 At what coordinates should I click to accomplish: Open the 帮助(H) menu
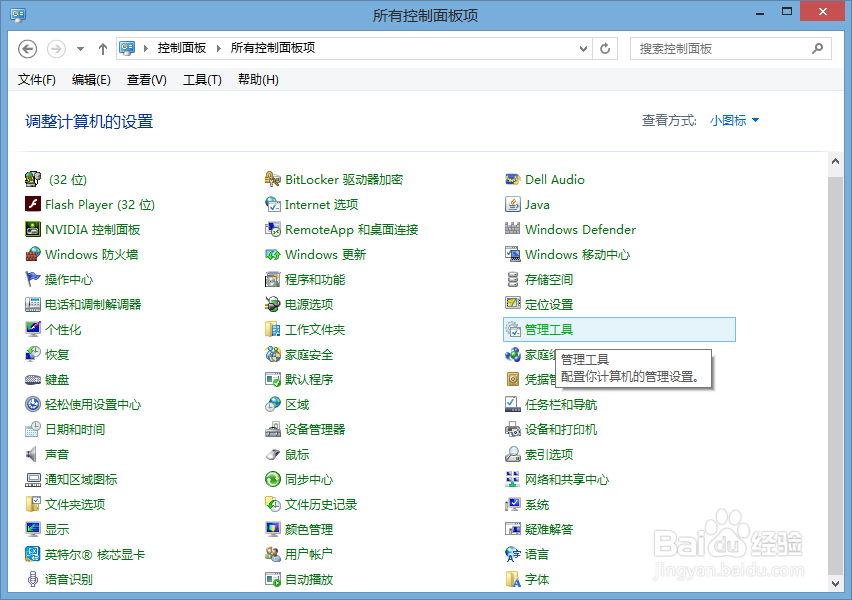(x=258, y=80)
